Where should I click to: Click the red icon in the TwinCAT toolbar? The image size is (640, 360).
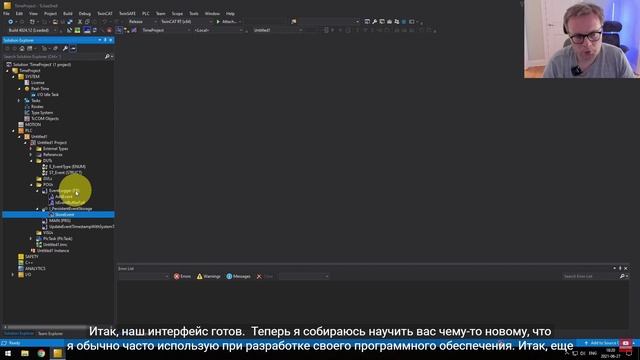[x=109, y=30]
